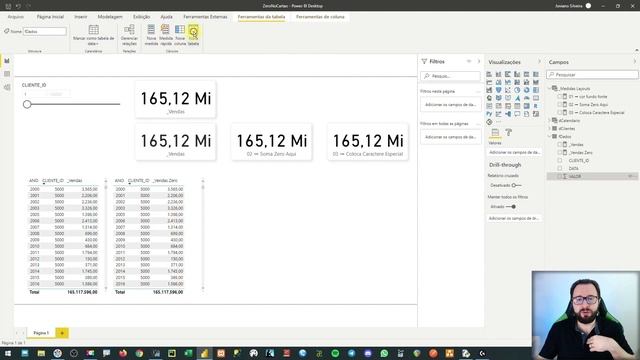
Task: Select the Azure map visual icon
Action: [x=517, y=98]
